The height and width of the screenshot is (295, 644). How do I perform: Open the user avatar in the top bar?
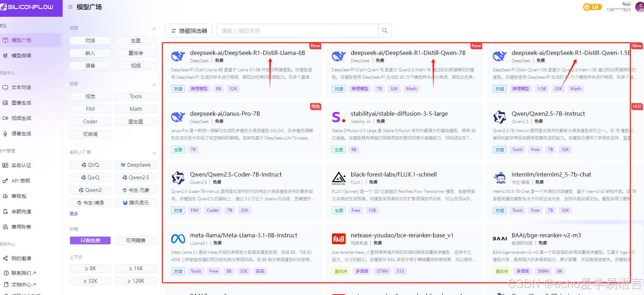639,7
